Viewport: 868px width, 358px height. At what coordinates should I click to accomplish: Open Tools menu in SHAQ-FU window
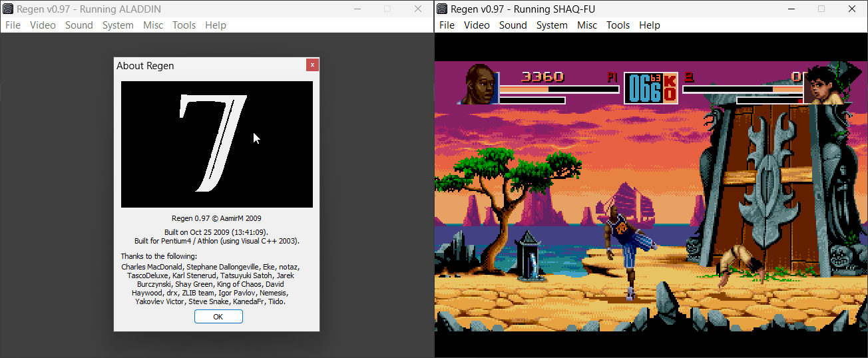[x=618, y=25]
